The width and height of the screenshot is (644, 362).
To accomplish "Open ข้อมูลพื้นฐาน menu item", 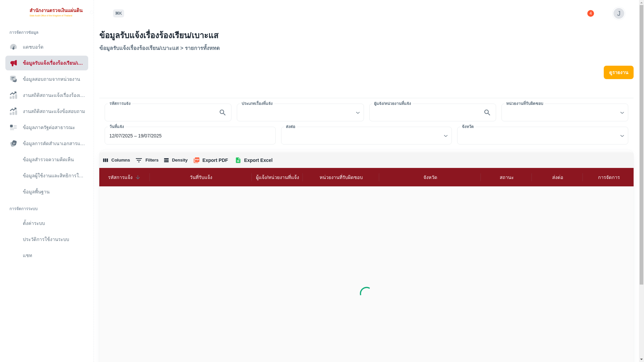I will tap(47, 192).
